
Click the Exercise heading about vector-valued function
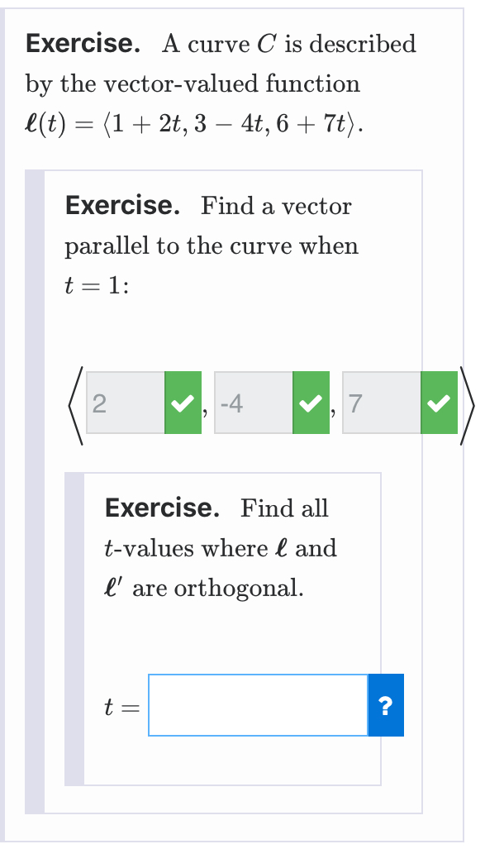pos(81,43)
